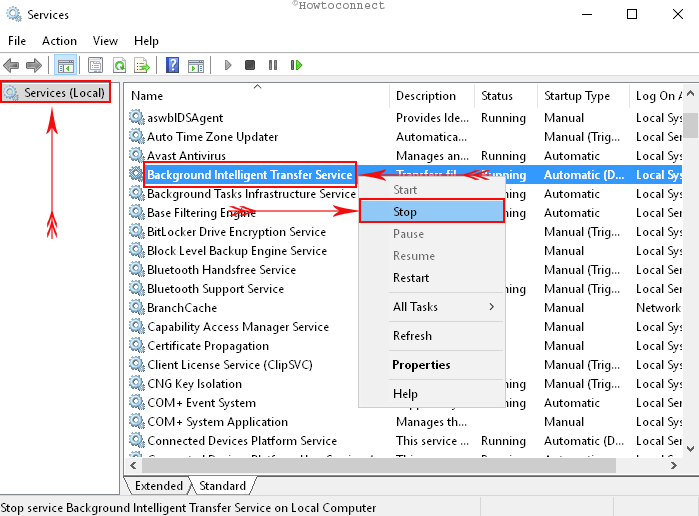Click the gear icon beside Bluetooth Support Service

(136, 288)
